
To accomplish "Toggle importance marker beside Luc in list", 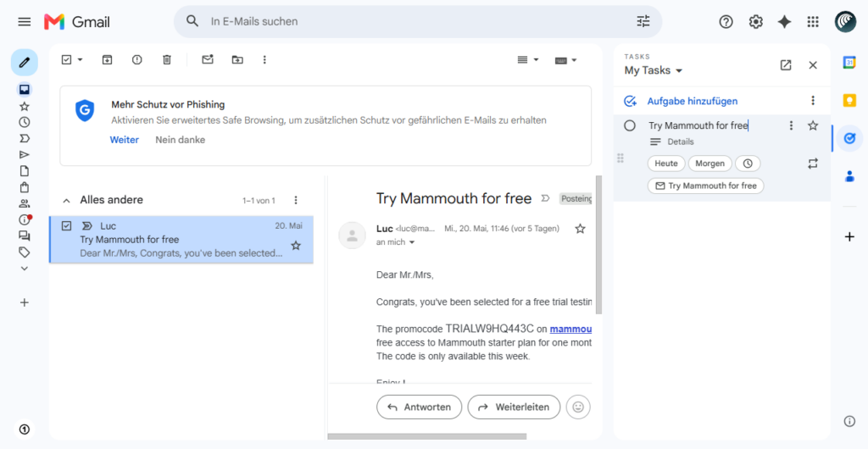I will 87,225.
